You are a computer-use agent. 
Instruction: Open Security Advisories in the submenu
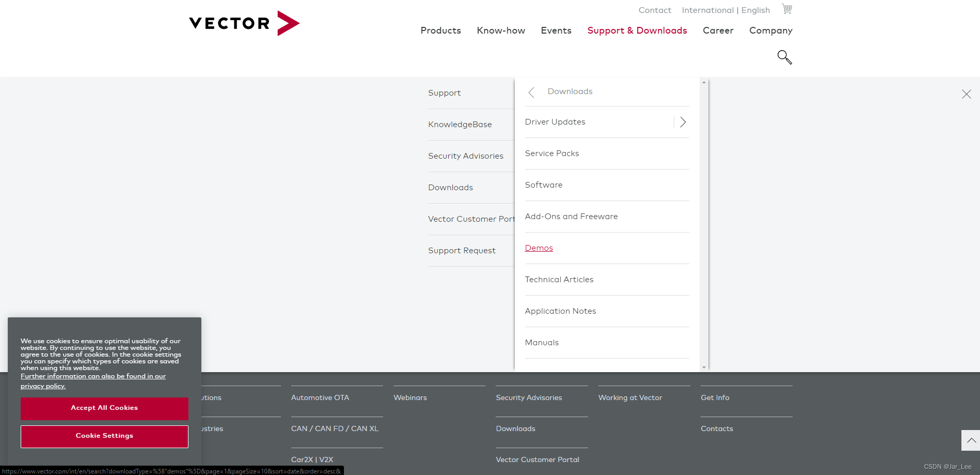coord(465,156)
